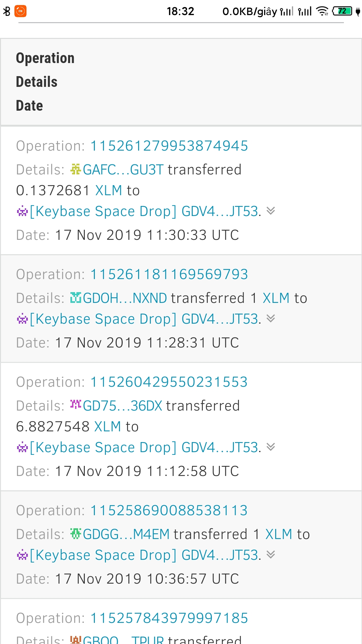Click the Operation column header
Viewport: 362px width, 644px height.
coord(45,58)
